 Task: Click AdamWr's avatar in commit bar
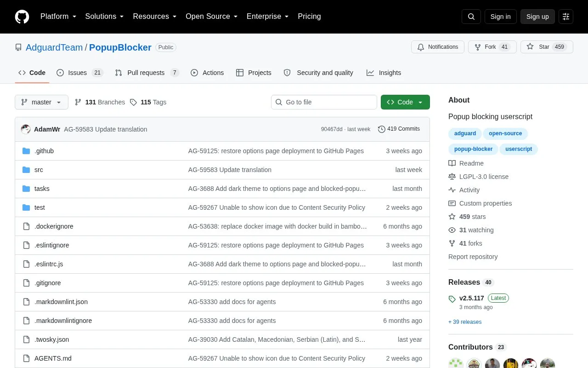pos(26,129)
